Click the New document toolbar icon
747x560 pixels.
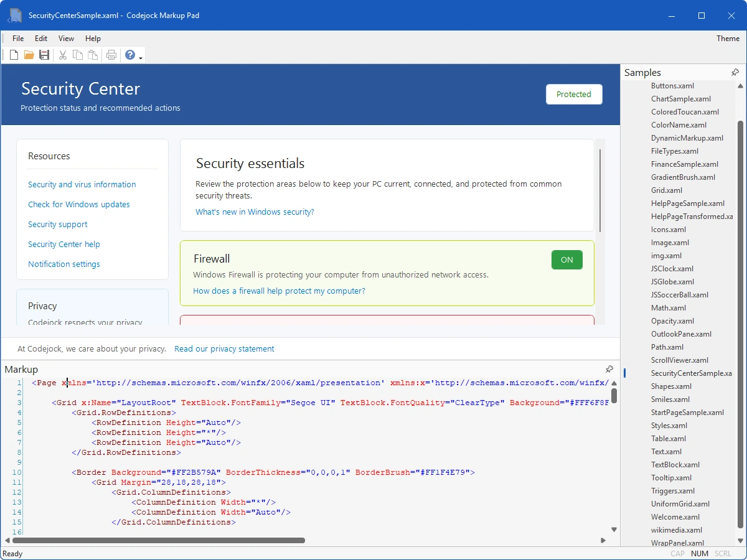point(14,55)
